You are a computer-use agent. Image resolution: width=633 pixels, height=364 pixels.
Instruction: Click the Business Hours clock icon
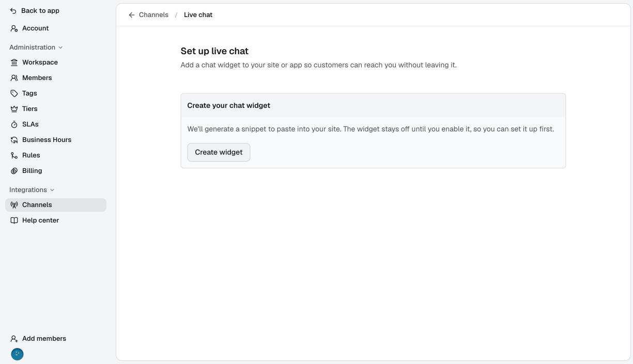pyautogui.click(x=14, y=140)
